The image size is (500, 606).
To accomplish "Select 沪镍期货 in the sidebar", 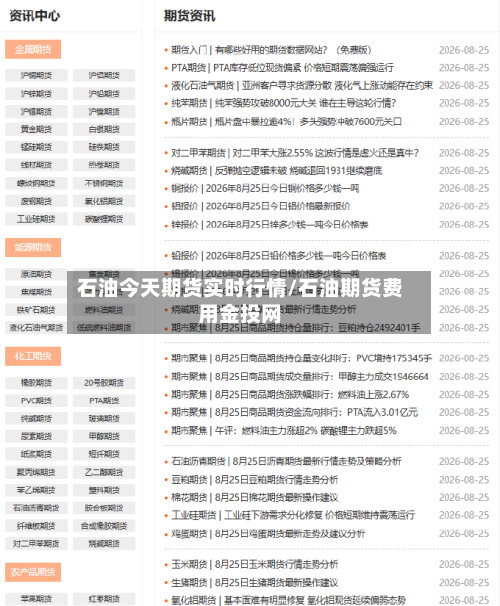I will pyautogui.click(x=104, y=112).
